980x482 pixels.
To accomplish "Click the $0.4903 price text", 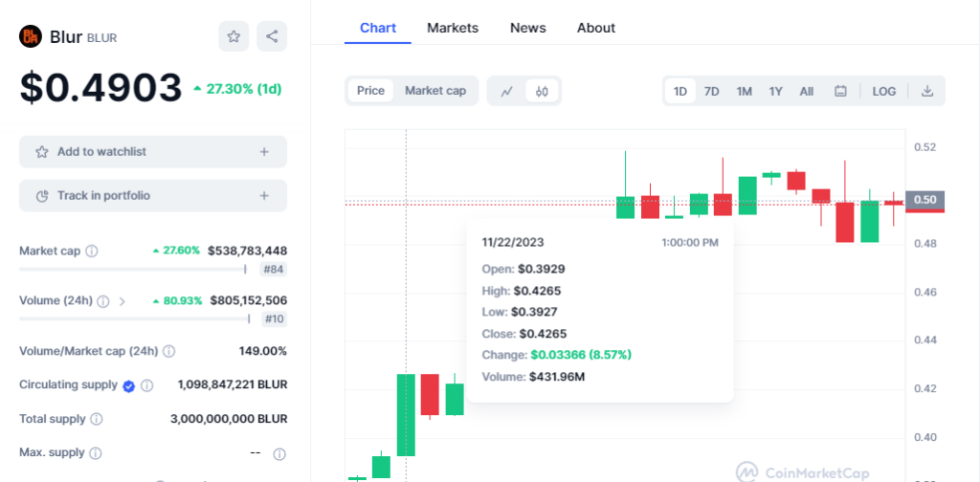I will (x=100, y=87).
